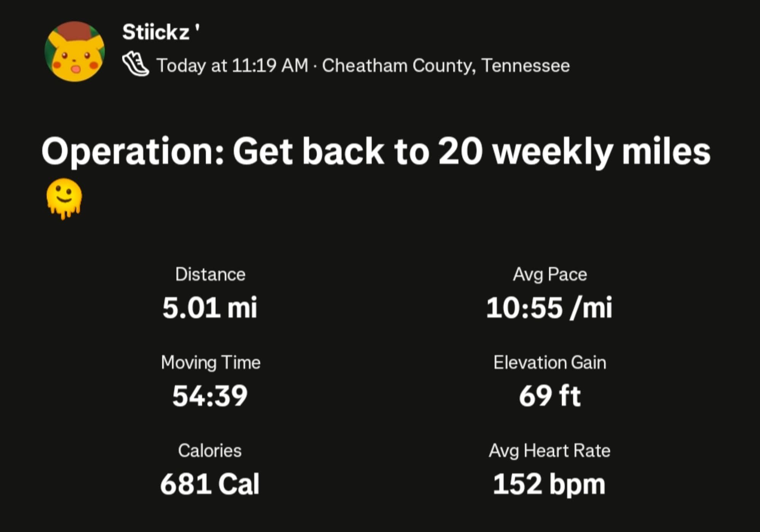Click the Avg Pace label

(549, 274)
